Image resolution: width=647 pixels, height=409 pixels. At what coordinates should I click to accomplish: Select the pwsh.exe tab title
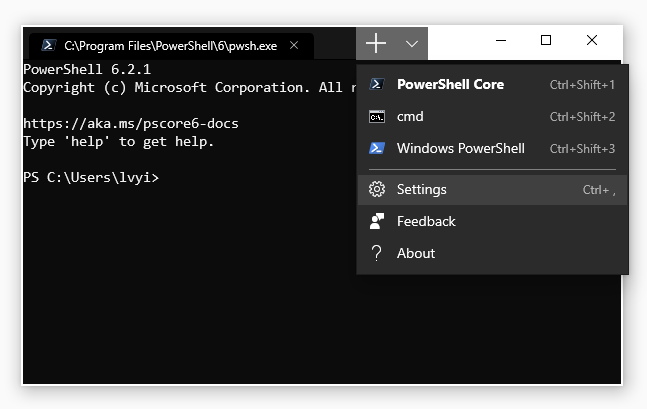click(170, 46)
